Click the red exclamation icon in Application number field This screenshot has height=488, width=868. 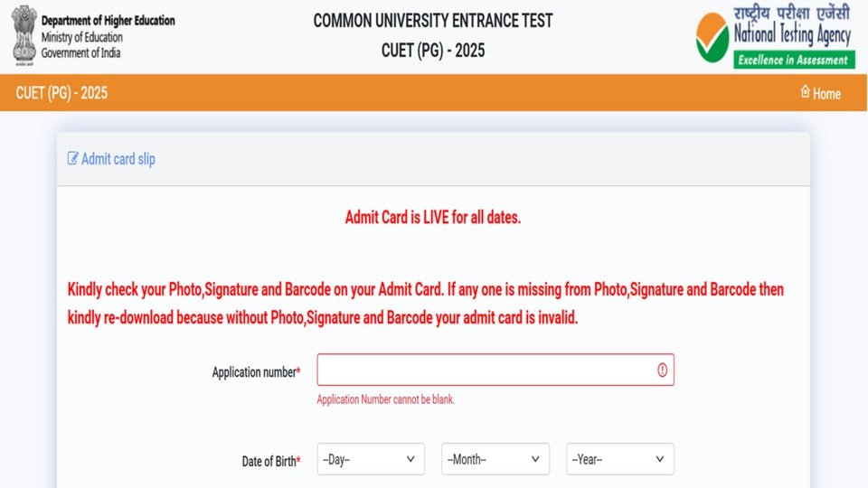click(662, 370)
